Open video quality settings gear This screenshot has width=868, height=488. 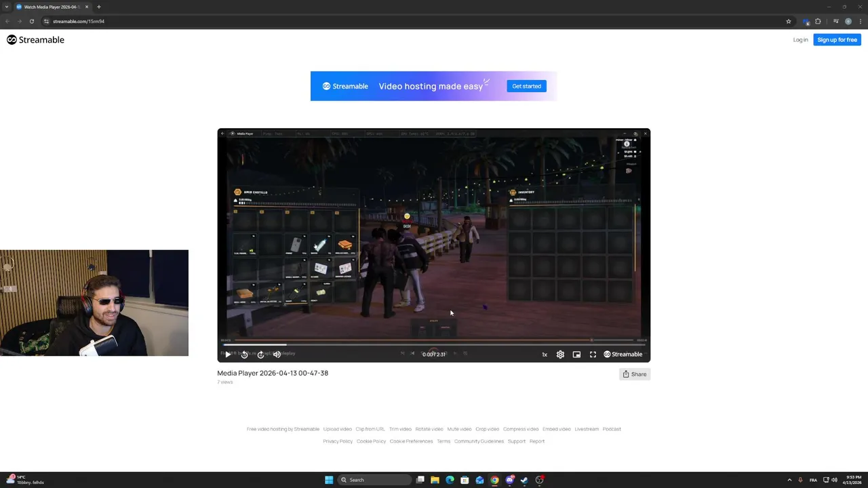pos(560,354)
